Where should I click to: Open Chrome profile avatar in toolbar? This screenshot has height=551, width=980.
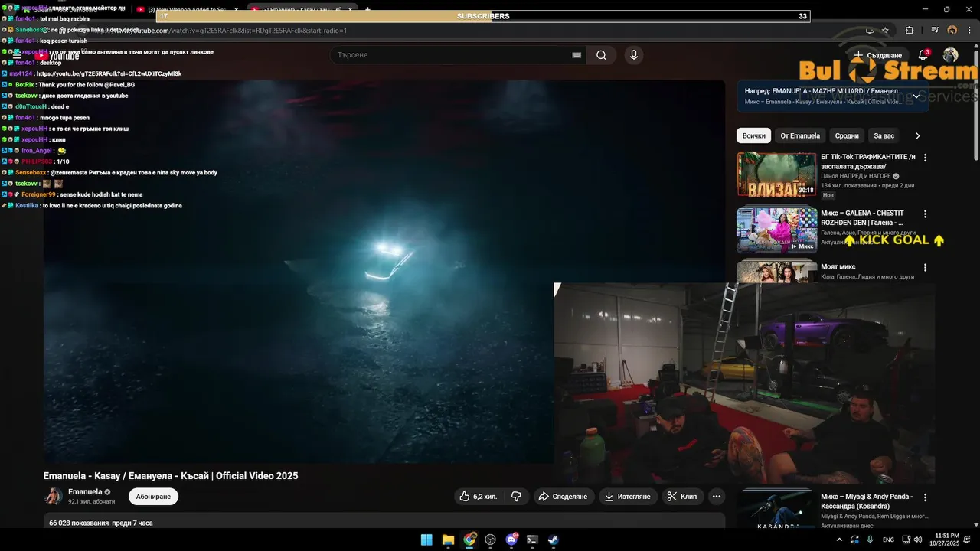pos(952,30)
